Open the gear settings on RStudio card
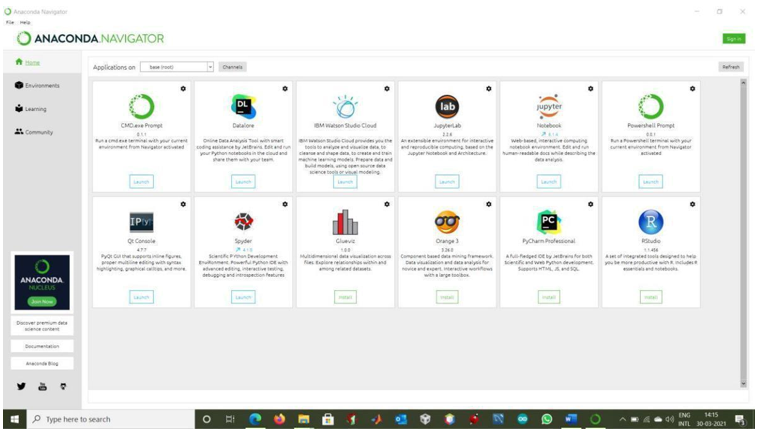 click(x=693, y=204)
